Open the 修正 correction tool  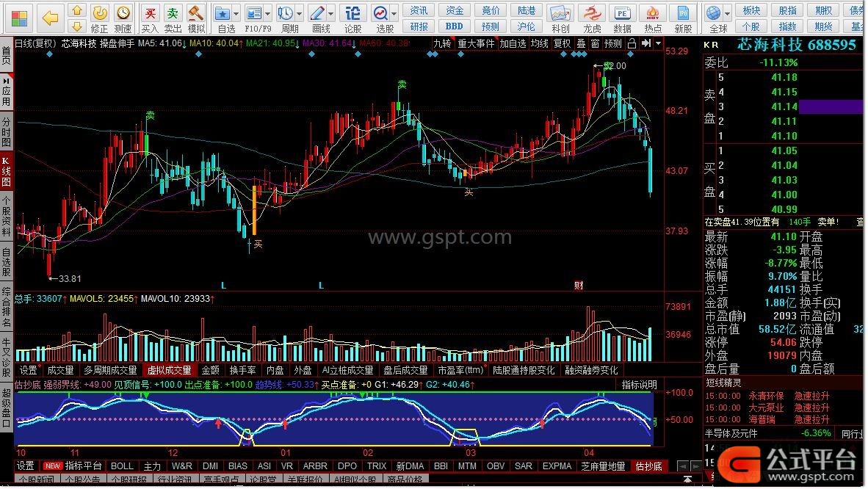100,18
